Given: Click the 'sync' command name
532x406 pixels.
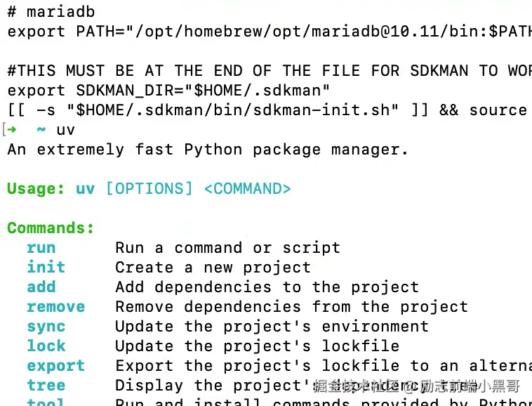Looking at the screenshot, I should (46, 327).
